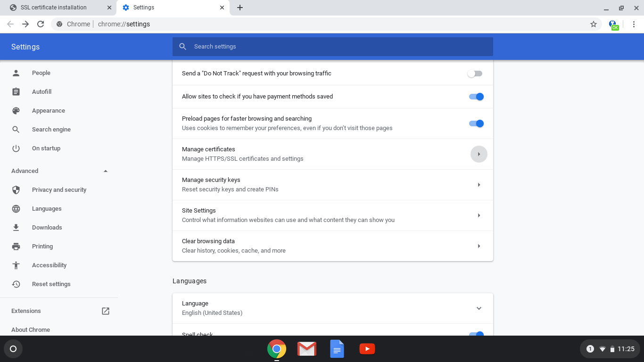Image resolution: width=644 pixels, height=362 pixels.
Task: Select the Autofill sidebar item
Action: pyautogui.click(x=41, y=91)
